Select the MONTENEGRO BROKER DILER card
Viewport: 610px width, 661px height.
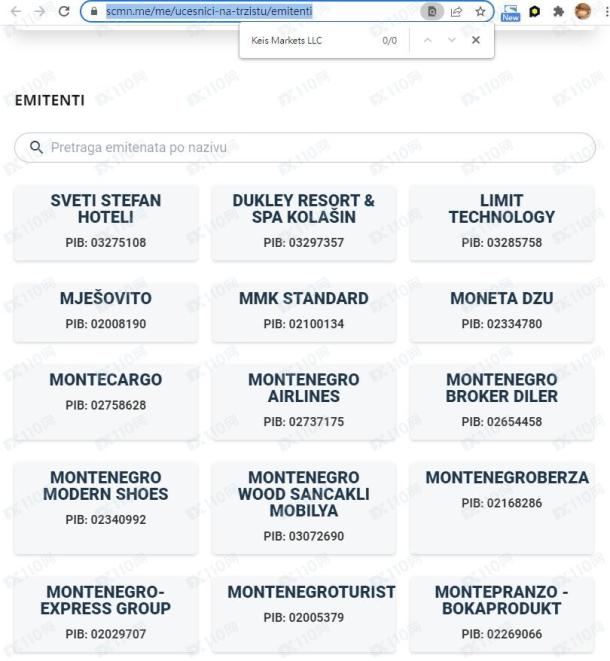click(x=502, y=402)
